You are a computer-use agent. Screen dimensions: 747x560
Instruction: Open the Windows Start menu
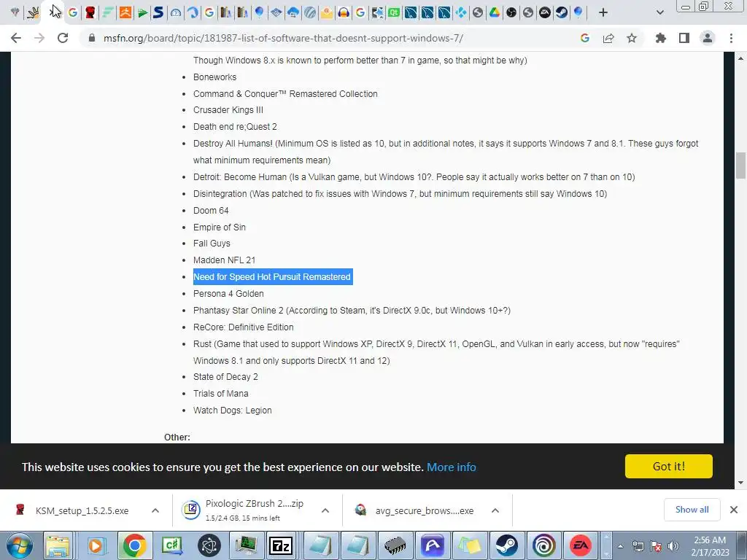coord(18,545)
